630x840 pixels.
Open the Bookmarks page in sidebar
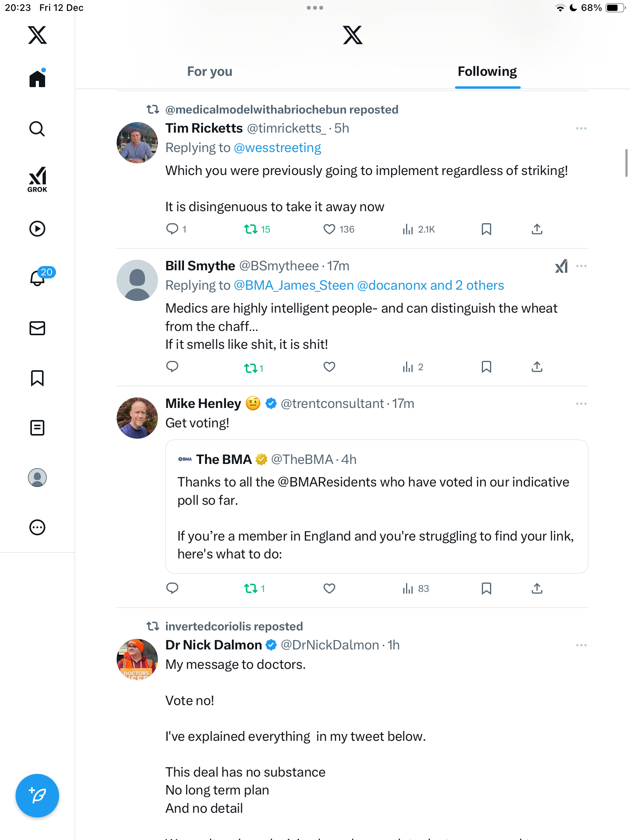tap(37, 378)
